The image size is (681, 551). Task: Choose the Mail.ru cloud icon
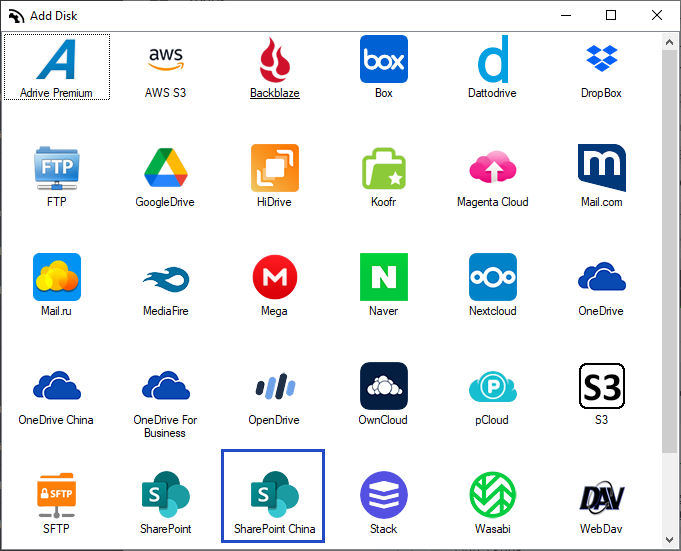pyautogui.click(x=57, y=277)
